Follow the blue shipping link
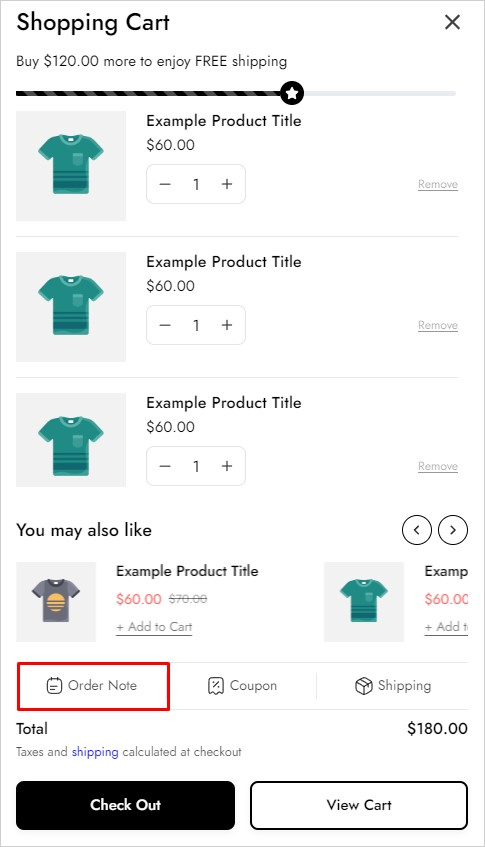485x847 pixels. pos(95,752)
